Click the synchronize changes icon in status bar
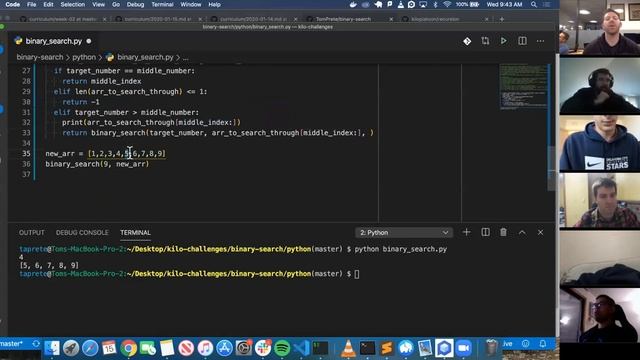 pos(36,344)
